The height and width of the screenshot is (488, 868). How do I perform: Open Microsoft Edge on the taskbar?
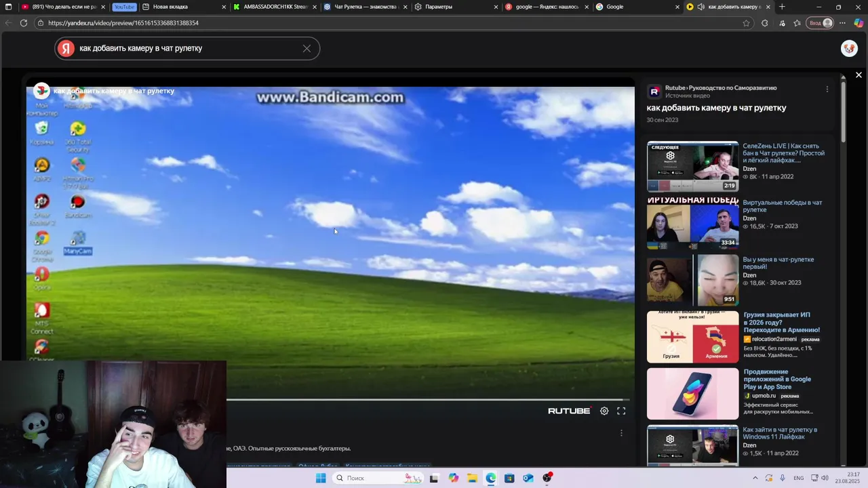pyautogui.click(x=491, y=478)
